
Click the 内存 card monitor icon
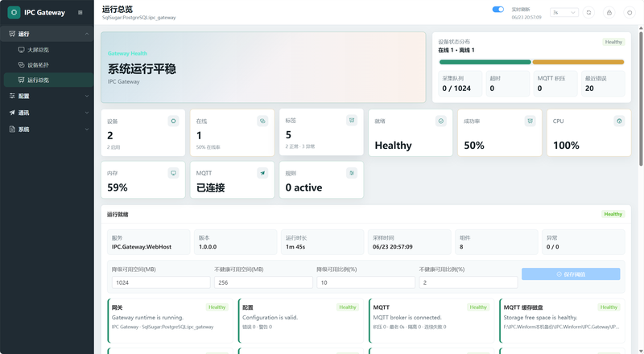pyautogui.click(x=173, y=173)
